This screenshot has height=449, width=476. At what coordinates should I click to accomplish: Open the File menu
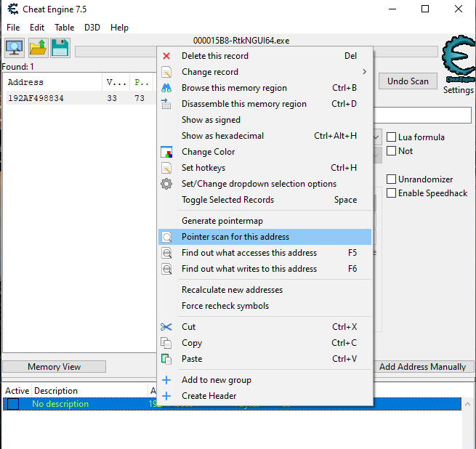(13, 28)
